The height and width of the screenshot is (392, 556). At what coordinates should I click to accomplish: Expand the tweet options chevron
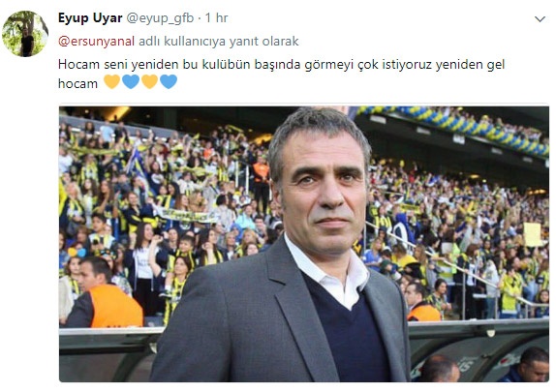540,19
